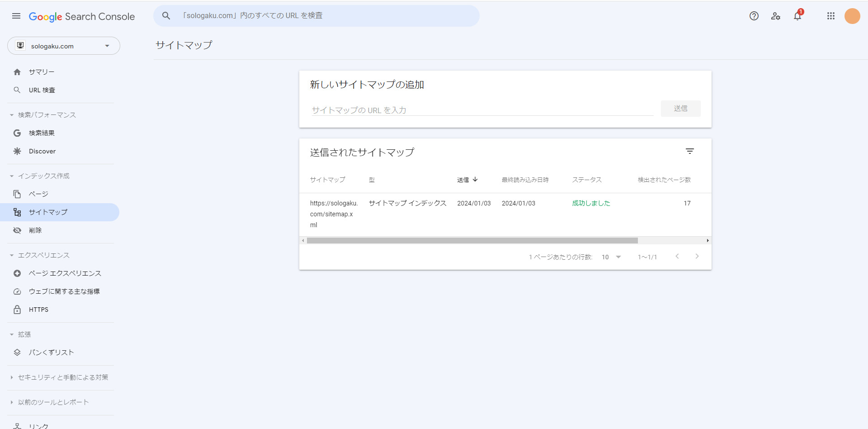Select ウェブに関する主な指標 in sidebar
This screenshot has width=868, height=429.
tap(64, 291)
